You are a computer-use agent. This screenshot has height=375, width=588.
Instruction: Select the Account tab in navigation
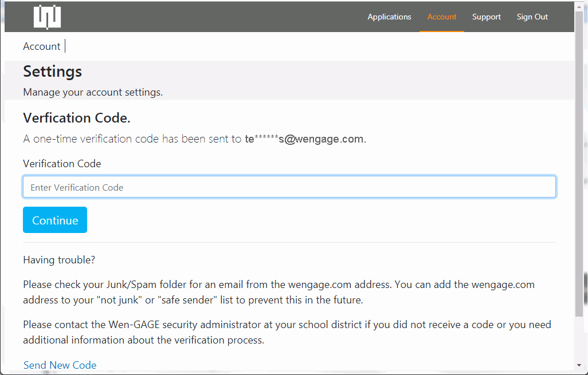tap(442, 17)
